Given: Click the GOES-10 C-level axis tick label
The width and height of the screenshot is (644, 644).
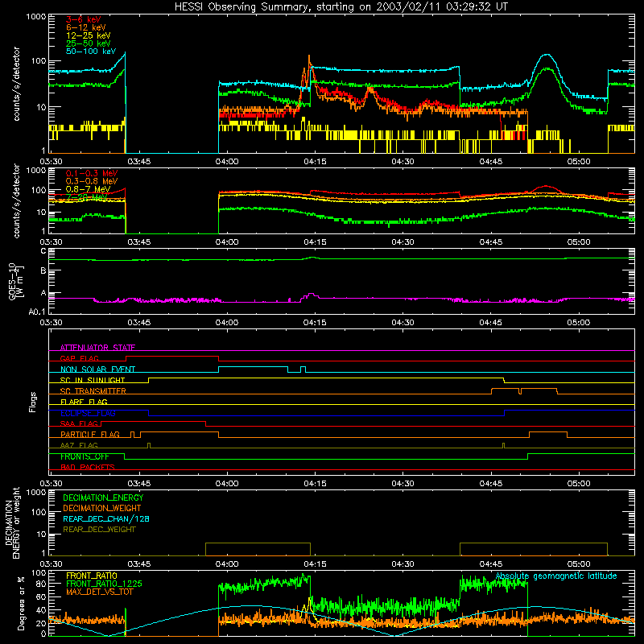Looking at the screenshot, I should click(43, 250).
